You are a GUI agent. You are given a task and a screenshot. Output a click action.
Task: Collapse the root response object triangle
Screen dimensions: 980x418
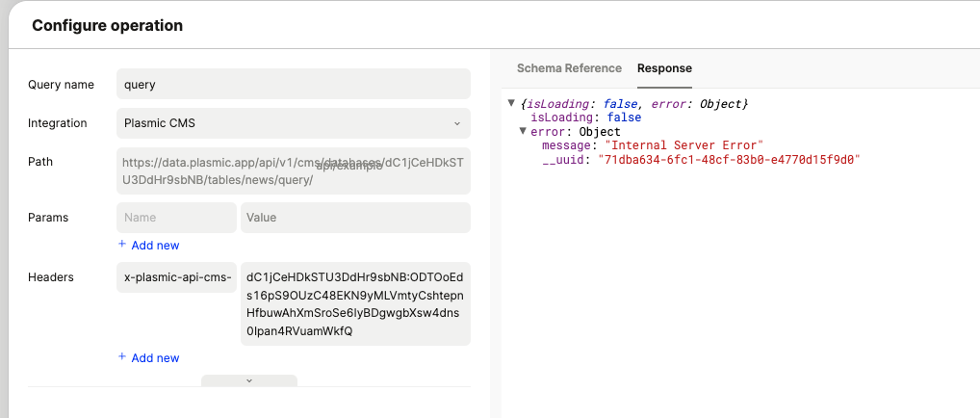pyautogui.click(x=511, y=103)
